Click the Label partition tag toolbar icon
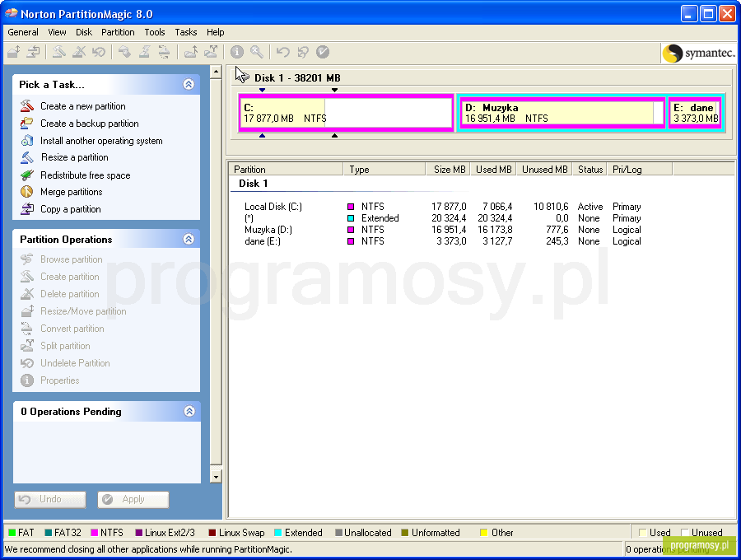Image resolution: width=741 pixels, height=560 pixels. 125,52
